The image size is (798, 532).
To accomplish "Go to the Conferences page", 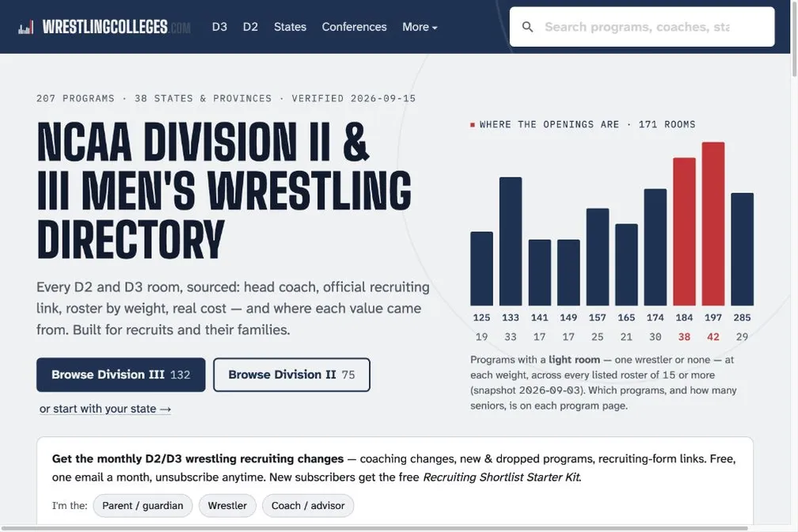I will (354, 27).
